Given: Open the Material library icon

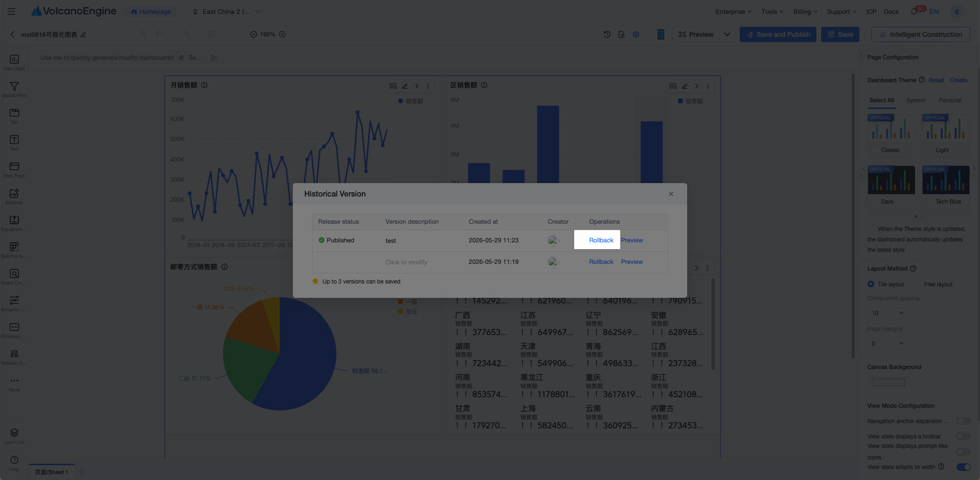Looking at the screenshot, I should click(x=14, y=196).
